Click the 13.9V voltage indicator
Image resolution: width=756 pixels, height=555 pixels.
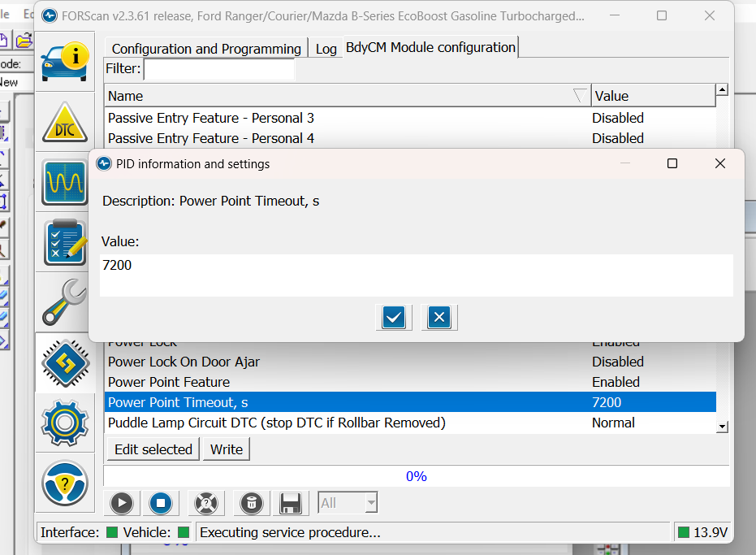click(x=703, y=532)
